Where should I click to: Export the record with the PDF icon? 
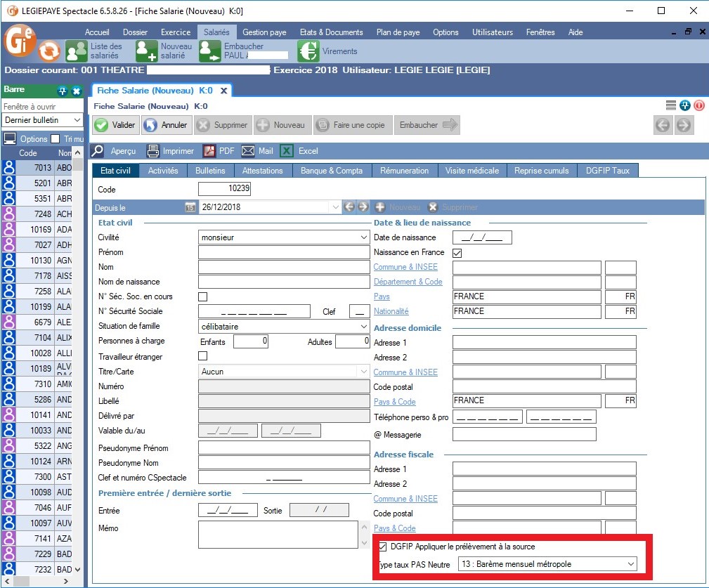pyautogui.click(x=209, y=151)
